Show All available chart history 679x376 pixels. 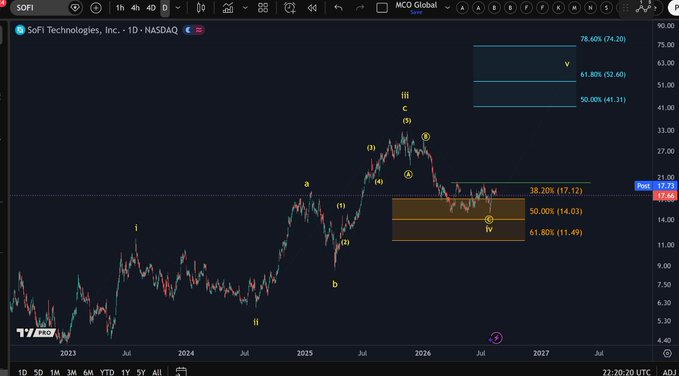[x=157, y=372]
